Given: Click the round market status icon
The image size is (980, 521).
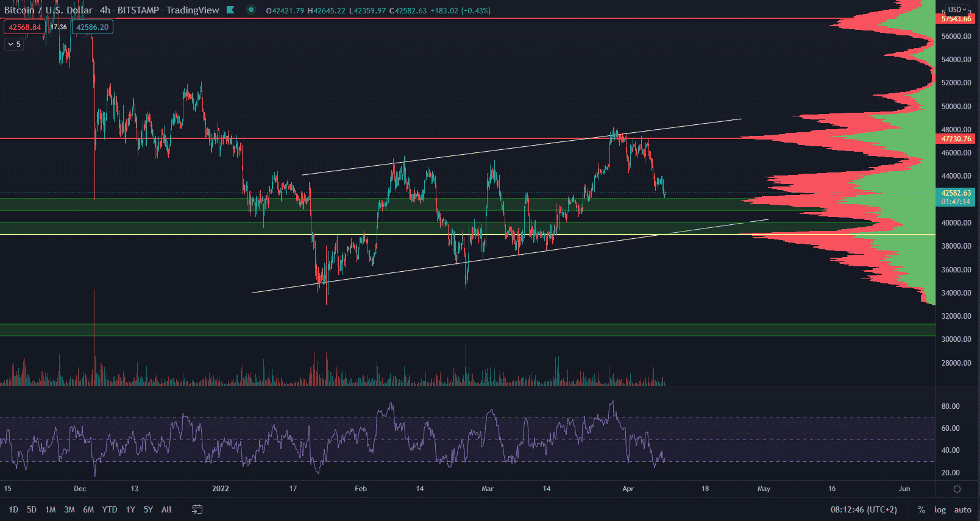Looking at the screenshot, I should pyautogui.click(x=250, y=10).
